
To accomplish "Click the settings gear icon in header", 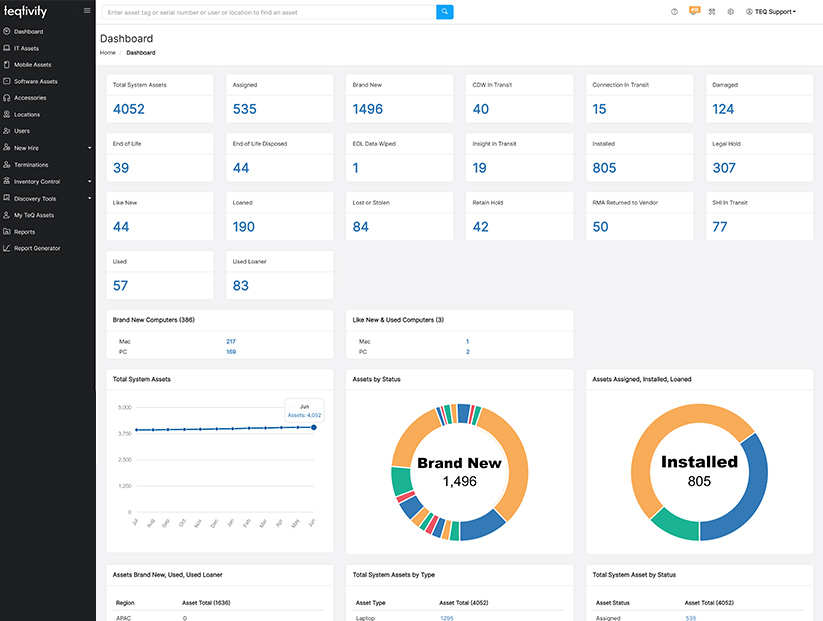I will 731,12.
